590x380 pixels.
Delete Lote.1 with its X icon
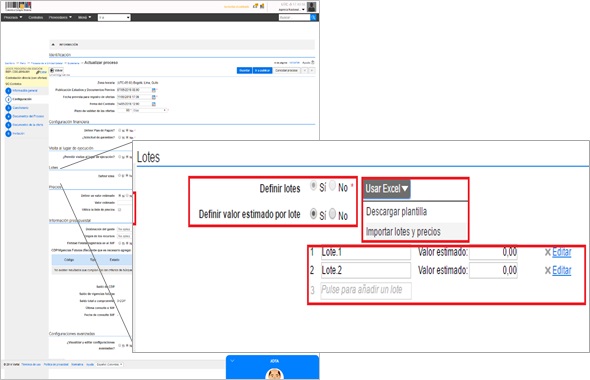pos(547,252)
